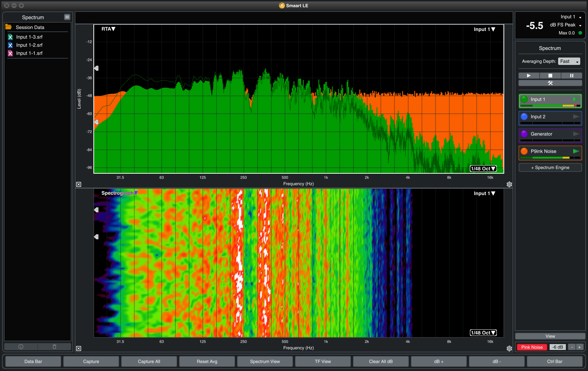This screenshot has width=588, height=371.
Task: Click the Capture All command button
Action: click(149, 361)
